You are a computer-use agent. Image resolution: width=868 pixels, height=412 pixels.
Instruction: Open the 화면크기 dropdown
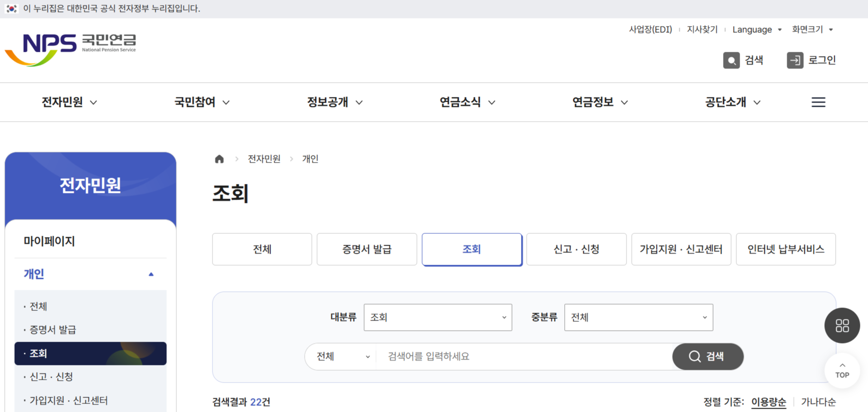[x=812, y=29]
